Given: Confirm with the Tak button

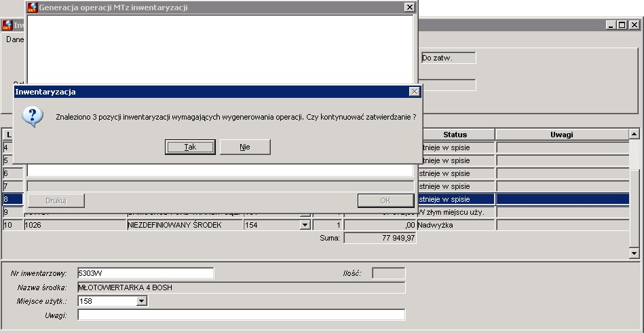Looking at the screenshot, I should pyautogui.click(x=190, y=147).
